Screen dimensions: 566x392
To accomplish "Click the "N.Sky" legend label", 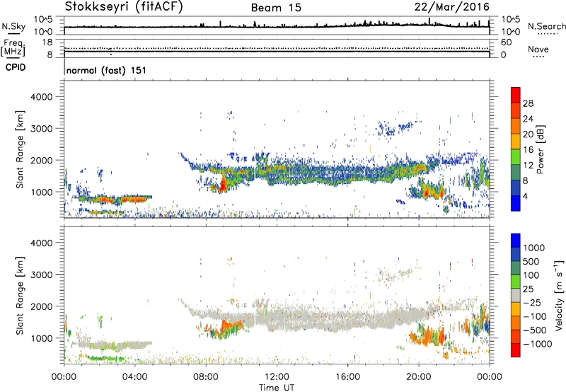I will point(13,26).
